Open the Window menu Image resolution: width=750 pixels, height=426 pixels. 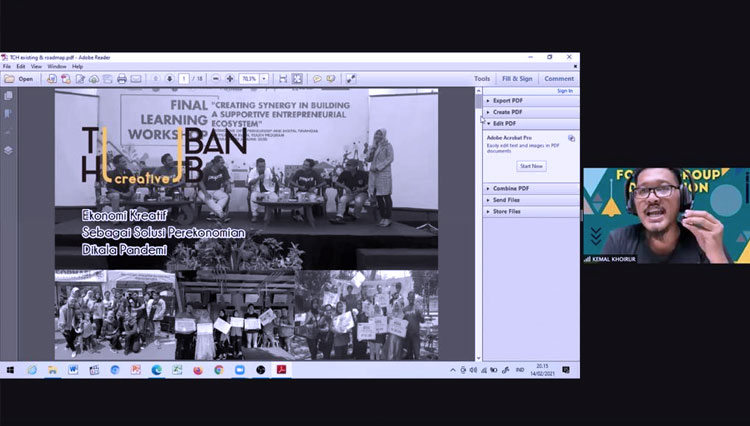(x=57, y=66)
